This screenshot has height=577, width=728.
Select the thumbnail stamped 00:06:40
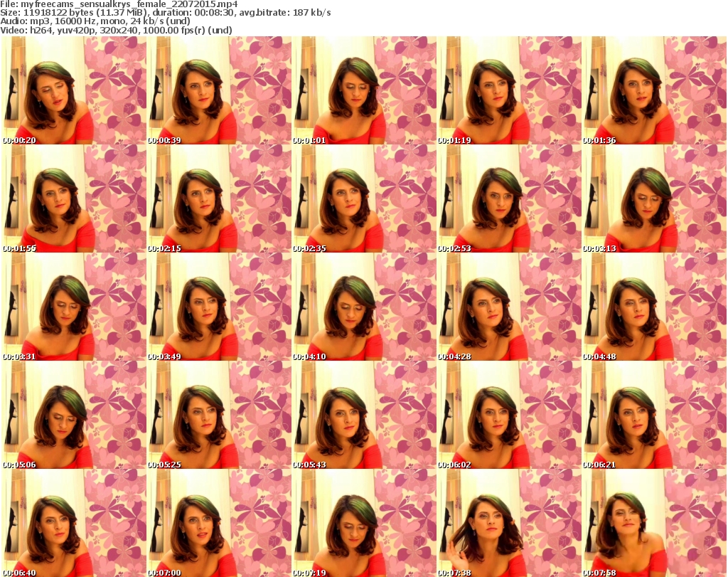click(74, 523)
